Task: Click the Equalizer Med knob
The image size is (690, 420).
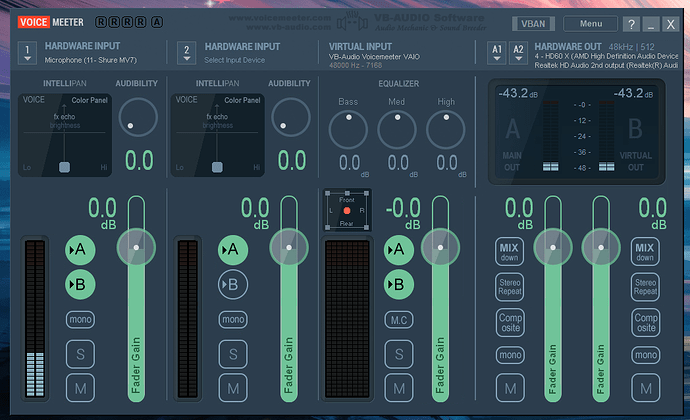Action: pos(397,129)
